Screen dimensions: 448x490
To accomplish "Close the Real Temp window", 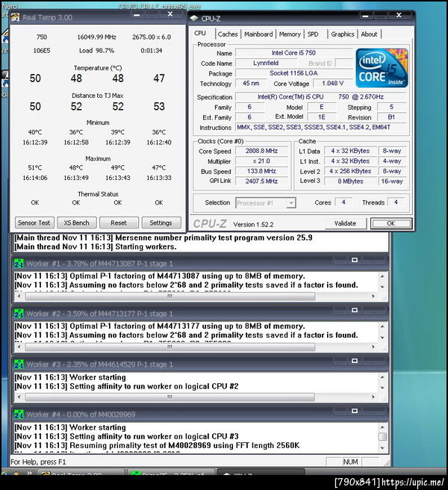I will pos(170,14).
